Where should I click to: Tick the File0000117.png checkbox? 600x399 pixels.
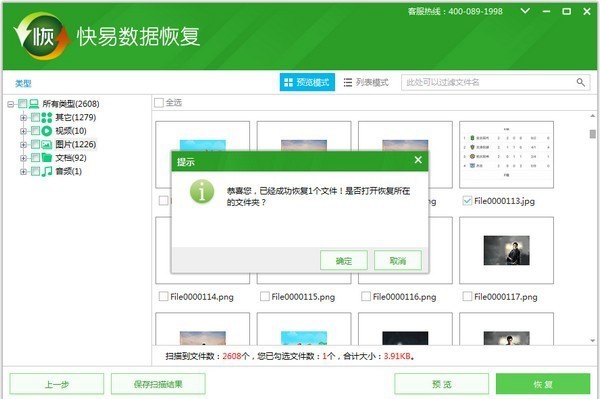pos(467,296)
